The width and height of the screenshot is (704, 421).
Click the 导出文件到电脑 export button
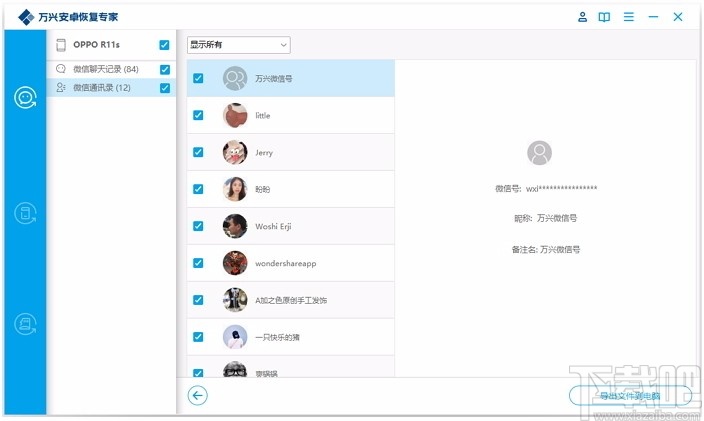[630, 396]
